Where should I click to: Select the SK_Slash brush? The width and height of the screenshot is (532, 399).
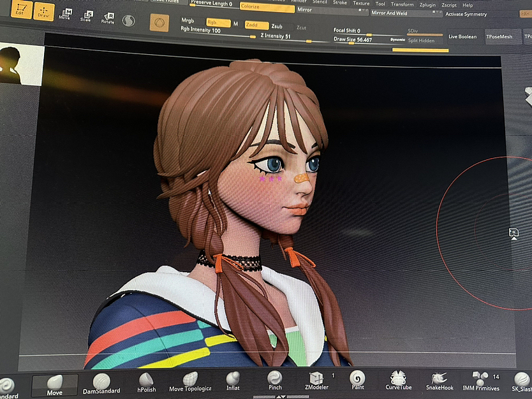point(522,382)
